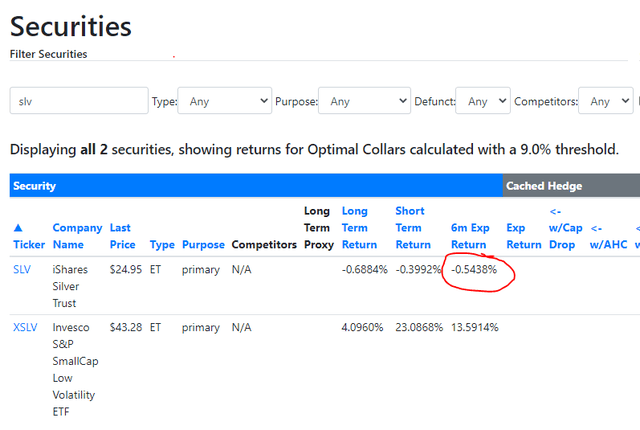Viewport: 640px width, 430px height.
Task: Click the Cached Hedge header section
Action: point(570,186)
